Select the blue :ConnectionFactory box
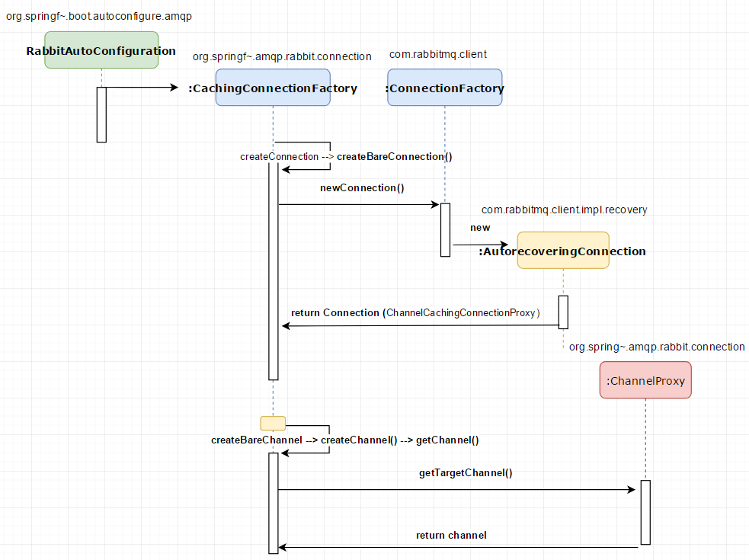The width and height of the screenshot is (749, 560). (445, 88)
